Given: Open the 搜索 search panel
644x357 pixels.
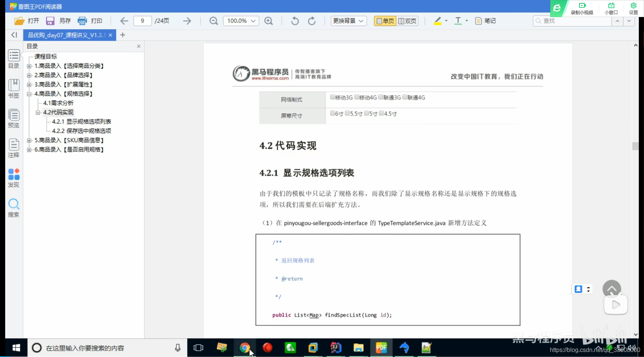Looking at the screenshot, I should pyautogui.click(x=14, y=208).
